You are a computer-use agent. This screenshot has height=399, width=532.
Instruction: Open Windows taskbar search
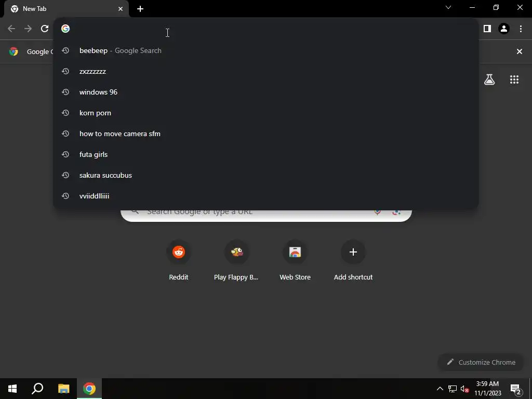point(37,389)
